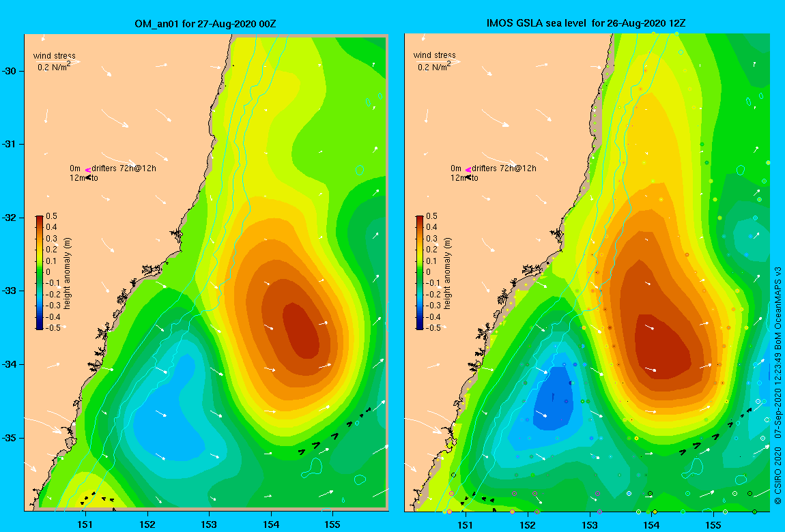Viewport: 785px width, 532px height.
Task: Click the '0.2 N/m2' value in left map
Action: tap(53, 67)
